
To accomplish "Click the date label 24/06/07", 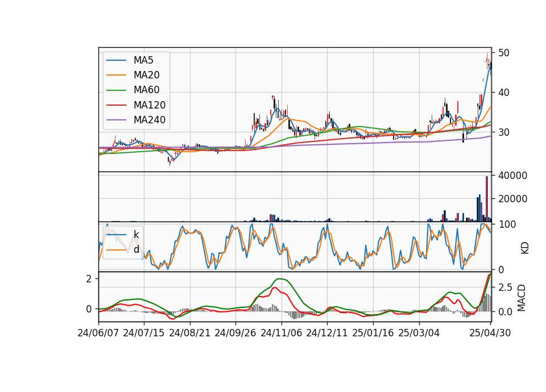I will tap(98, 333).
